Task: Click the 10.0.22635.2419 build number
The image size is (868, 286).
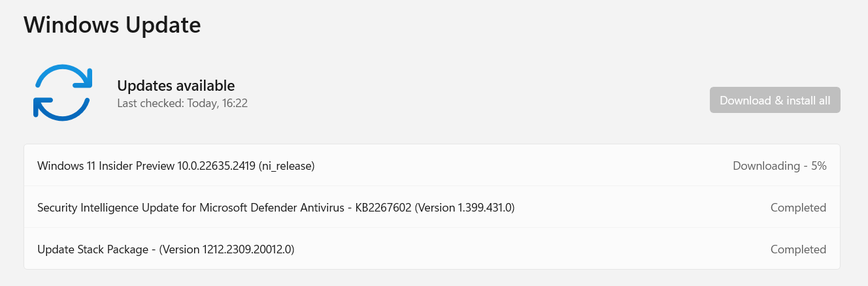Action: coord(216,166)
